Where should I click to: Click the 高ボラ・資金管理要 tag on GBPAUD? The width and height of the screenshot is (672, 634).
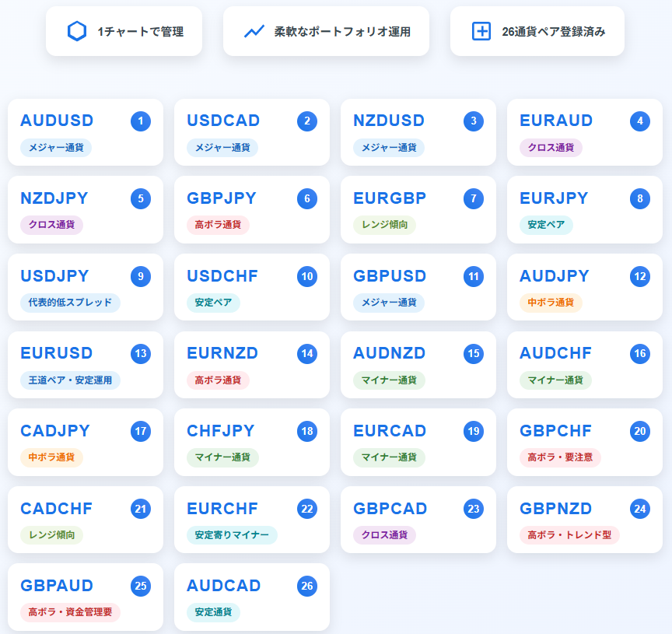(70, 612)
